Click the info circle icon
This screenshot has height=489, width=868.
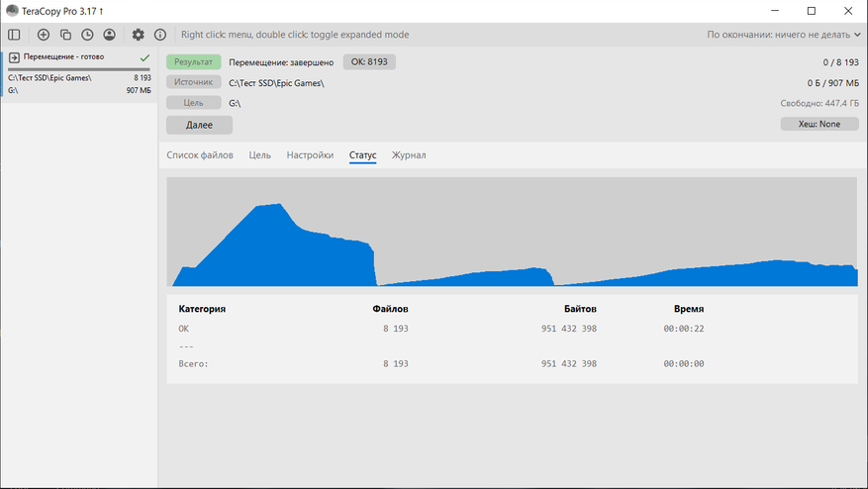click(160, 35)
